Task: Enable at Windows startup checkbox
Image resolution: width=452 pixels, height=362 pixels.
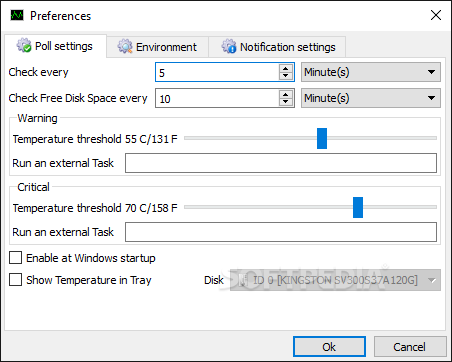Action: click(16, 258)
